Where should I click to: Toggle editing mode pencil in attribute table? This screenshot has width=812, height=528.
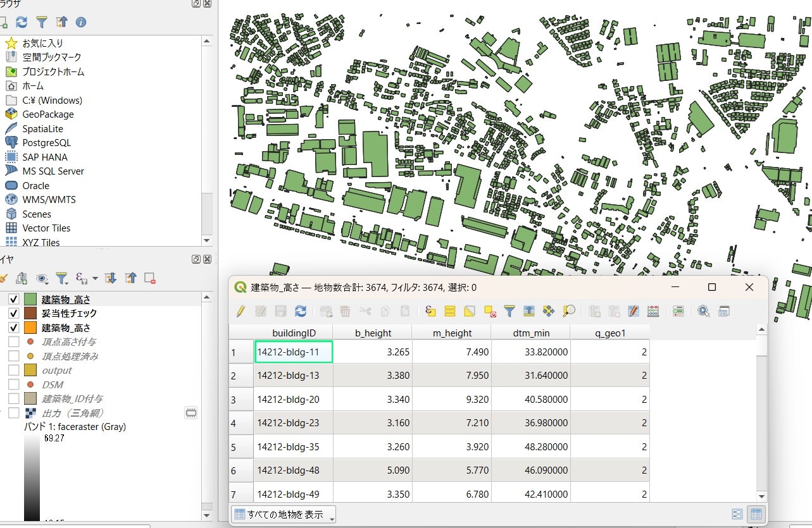tap(240, 311)
